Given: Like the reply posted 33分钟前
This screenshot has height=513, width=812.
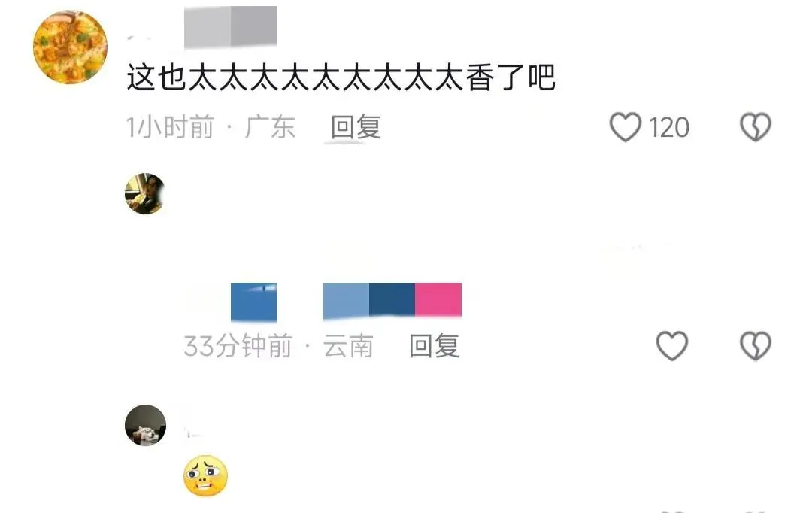Looking at the screenshot, I should tap(672, 345).
